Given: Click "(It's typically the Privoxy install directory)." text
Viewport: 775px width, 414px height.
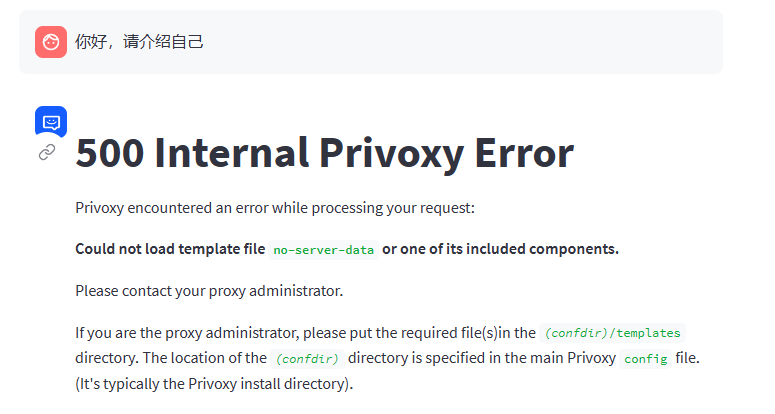Looking at the screenshot, I should tap(214, 384).
